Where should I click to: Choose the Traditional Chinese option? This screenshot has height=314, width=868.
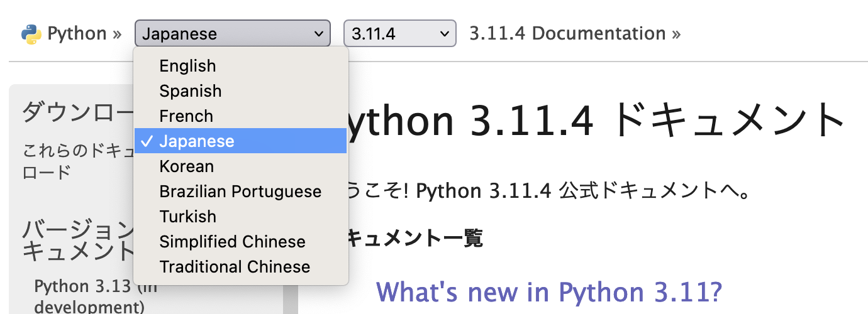235,267
